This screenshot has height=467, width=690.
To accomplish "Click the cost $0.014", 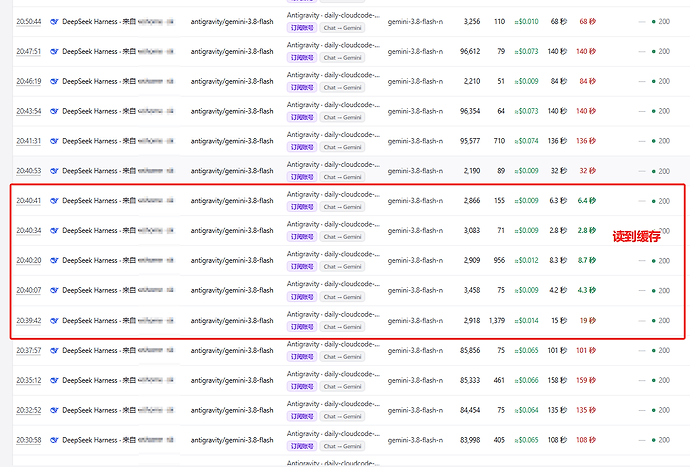I will click(526, 321).
